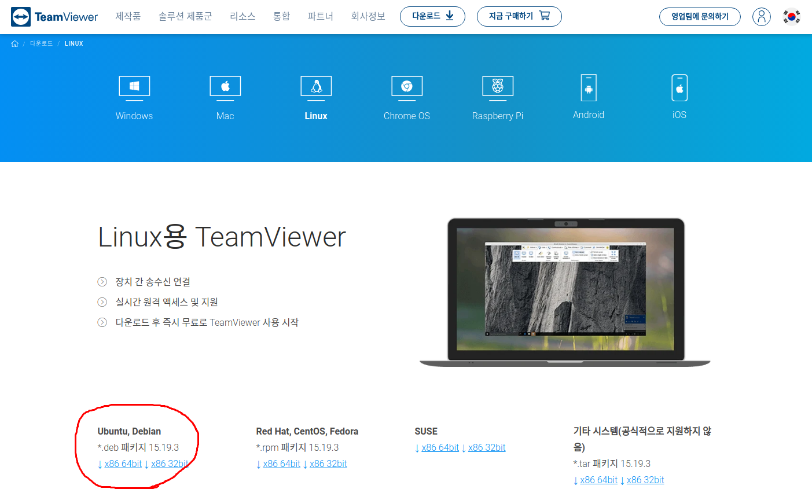The width and height of the screenshot is (812, 504).
Task: Click the 다운로드 breadcrumb link
Action: click(x=41, y=43)
